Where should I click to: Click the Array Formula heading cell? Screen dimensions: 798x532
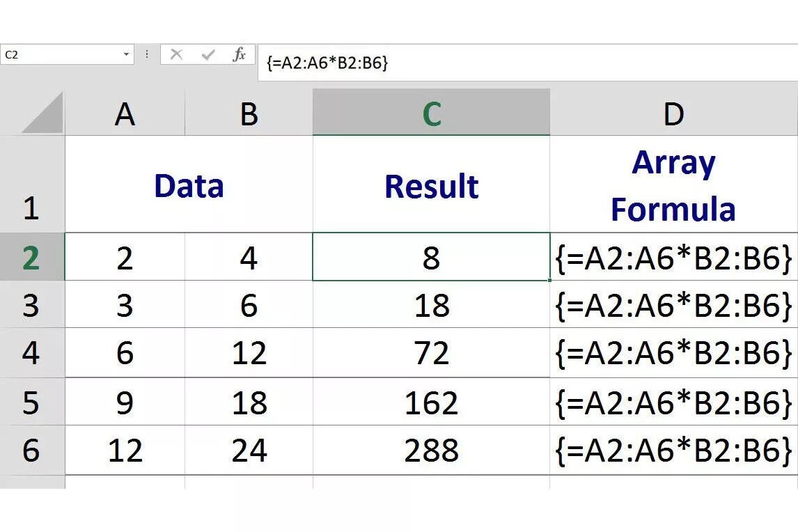673,186
